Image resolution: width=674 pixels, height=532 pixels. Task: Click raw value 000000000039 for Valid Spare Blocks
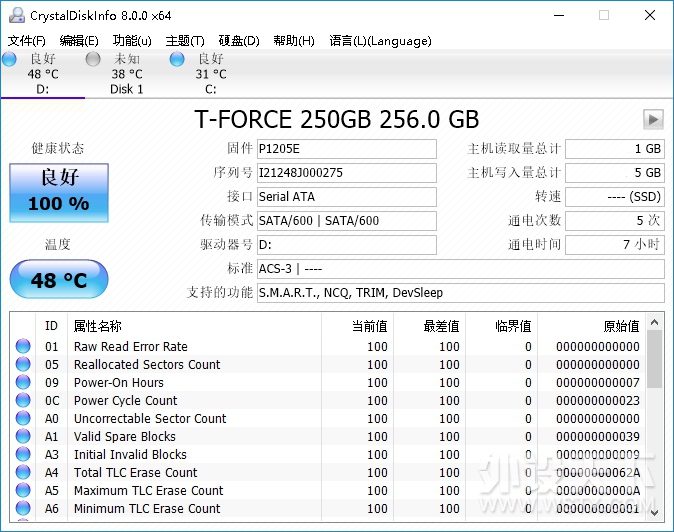[x=597, y=437]
